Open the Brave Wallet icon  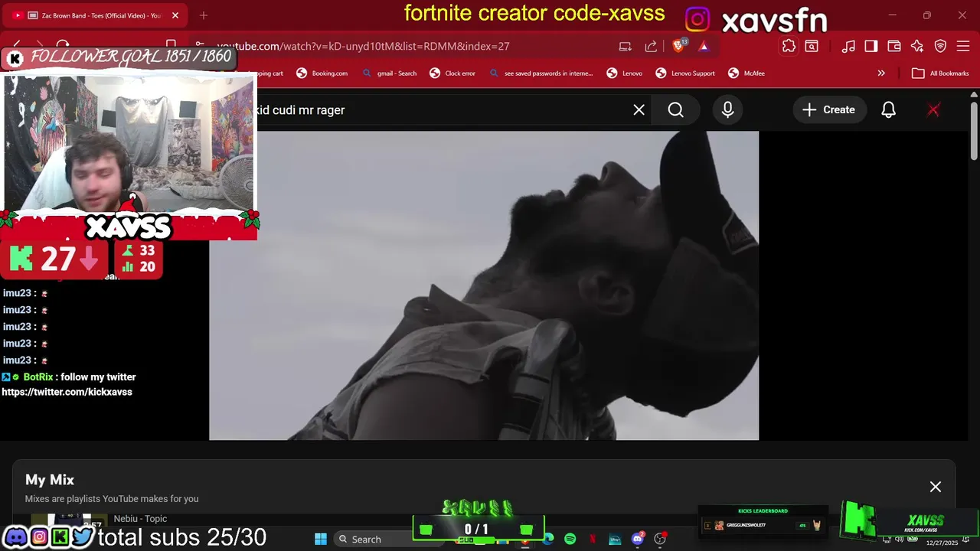pyautogui.click(x=894, y=46)
